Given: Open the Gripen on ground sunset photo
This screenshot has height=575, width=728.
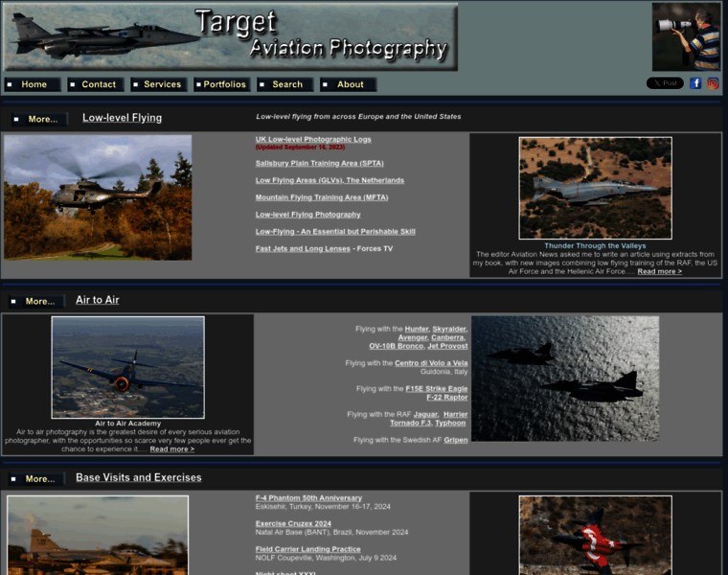Looking at the screenshot, I should (x=98, y=535).
